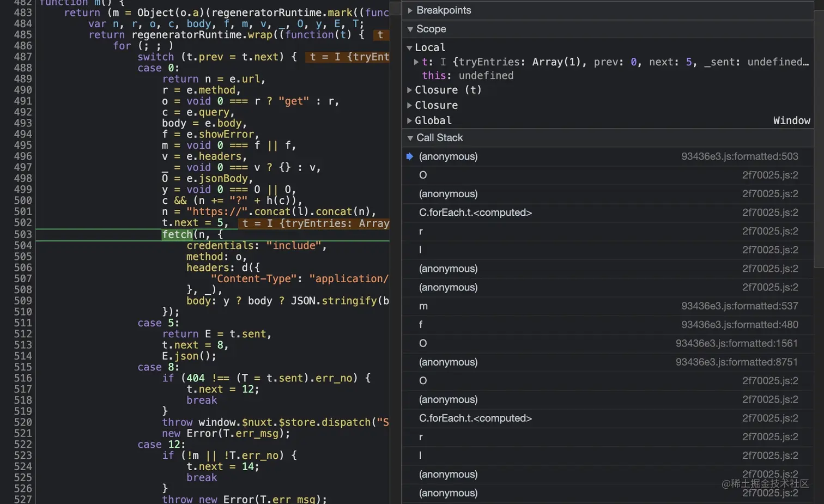Collapse the Call Stack panel
This screenshot has width=824, height=504.
(410, 138)
